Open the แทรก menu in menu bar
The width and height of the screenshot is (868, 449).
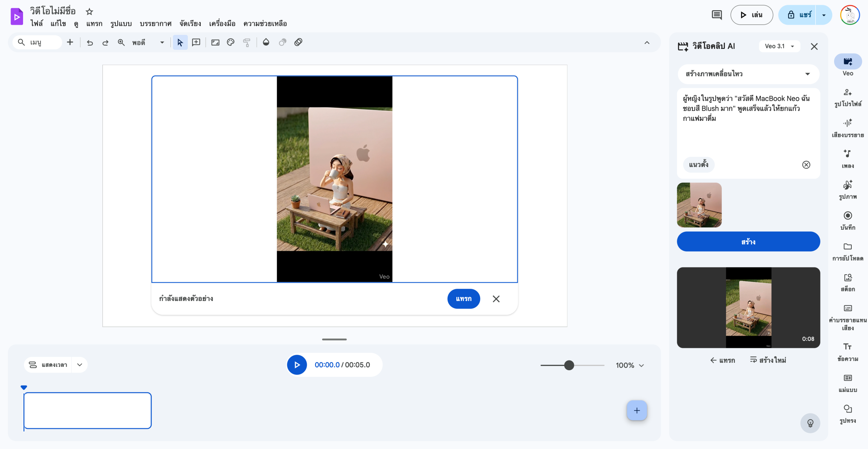(94, 24)
